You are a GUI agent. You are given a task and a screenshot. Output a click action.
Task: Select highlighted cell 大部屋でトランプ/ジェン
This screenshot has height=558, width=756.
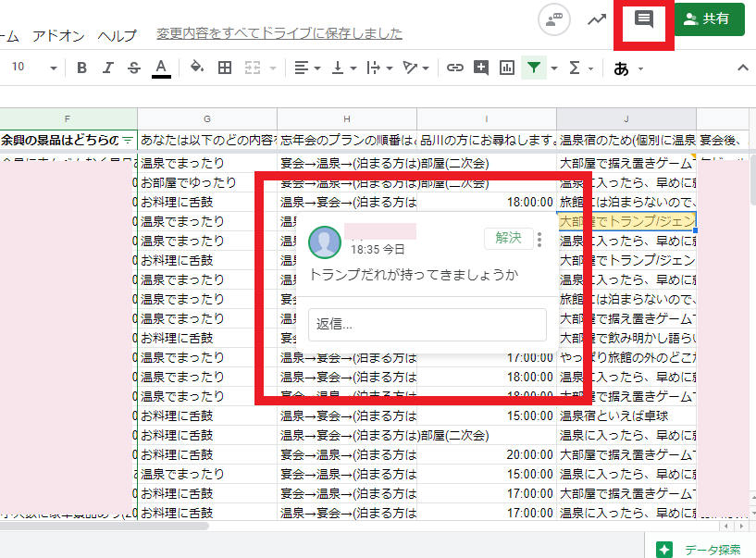point(626,221)
